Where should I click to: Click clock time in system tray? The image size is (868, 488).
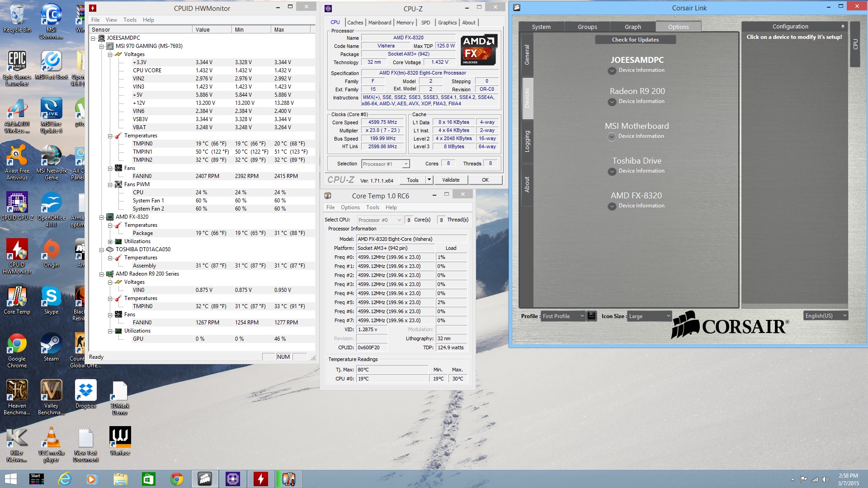click(848, 476)
